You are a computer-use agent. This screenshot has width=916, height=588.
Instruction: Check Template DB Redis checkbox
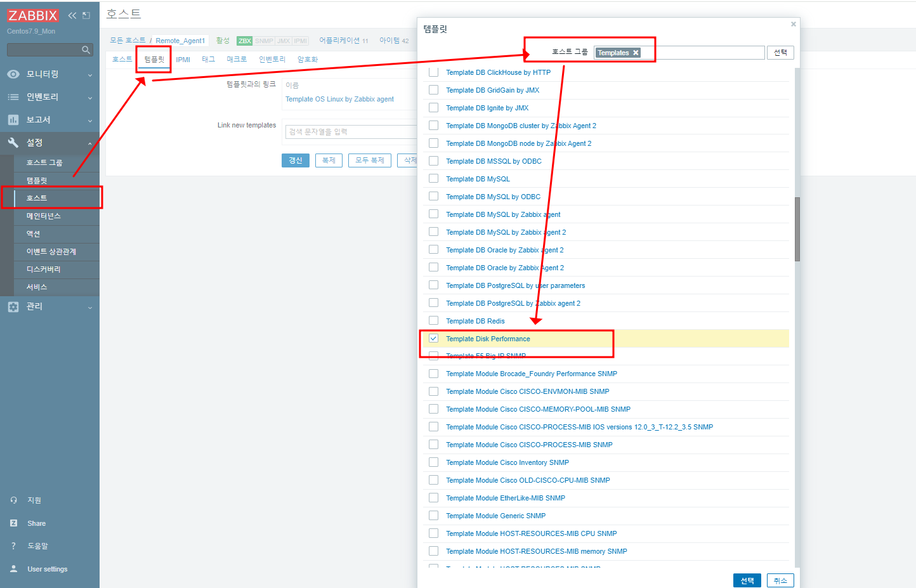pos(434,321)
